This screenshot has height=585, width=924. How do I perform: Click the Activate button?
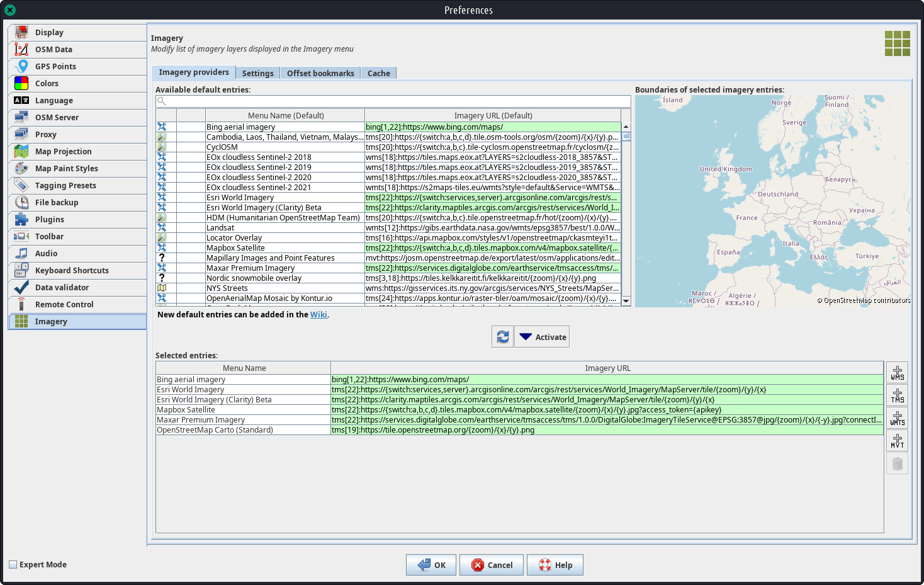[542, 337]
